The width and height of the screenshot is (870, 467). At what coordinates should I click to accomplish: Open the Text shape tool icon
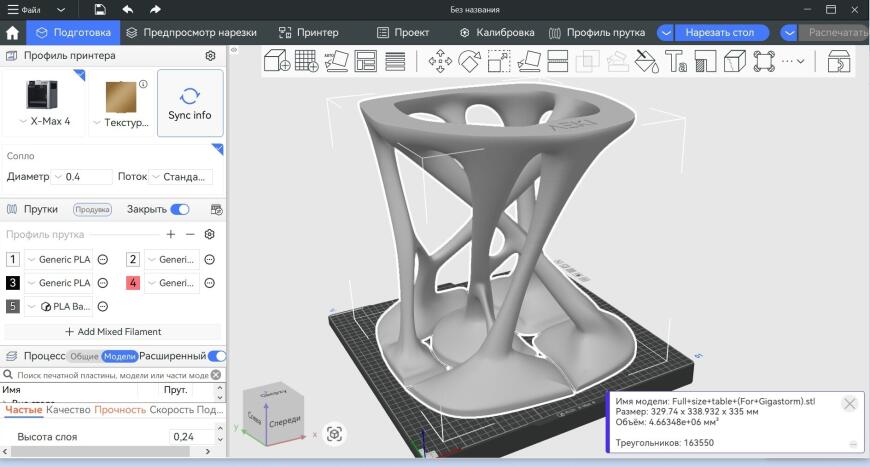(676, 61)
